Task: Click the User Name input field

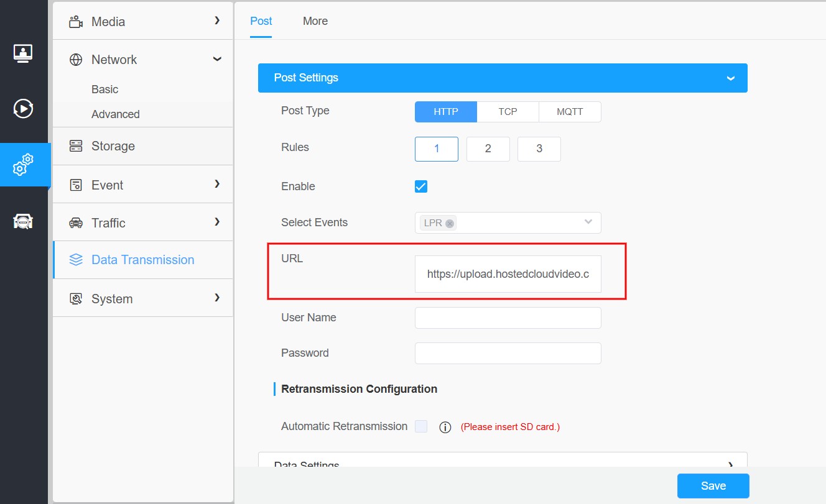Action: [x=508, y=318]
